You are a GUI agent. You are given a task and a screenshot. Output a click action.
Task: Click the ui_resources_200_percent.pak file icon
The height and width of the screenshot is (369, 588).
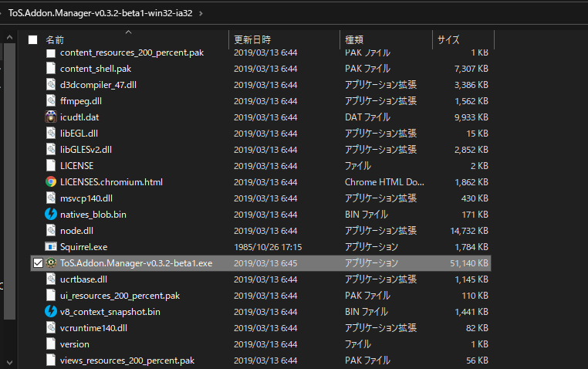(51, 295)
